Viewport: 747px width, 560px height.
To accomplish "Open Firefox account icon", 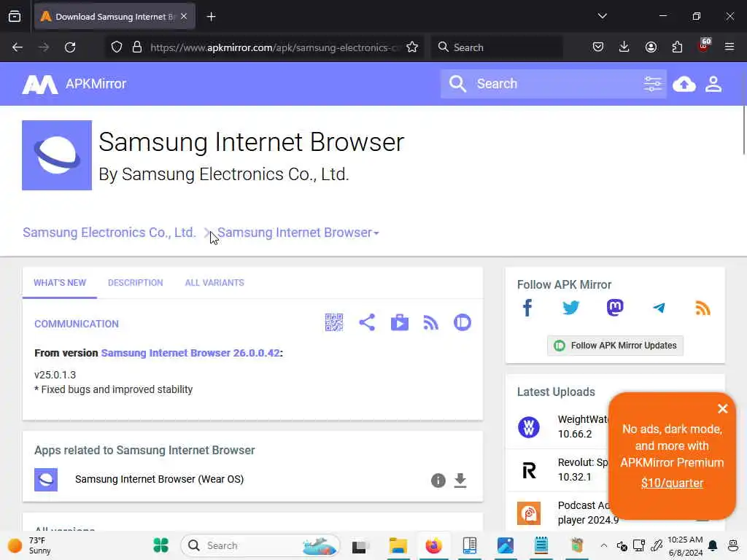I will coord(651,47).
